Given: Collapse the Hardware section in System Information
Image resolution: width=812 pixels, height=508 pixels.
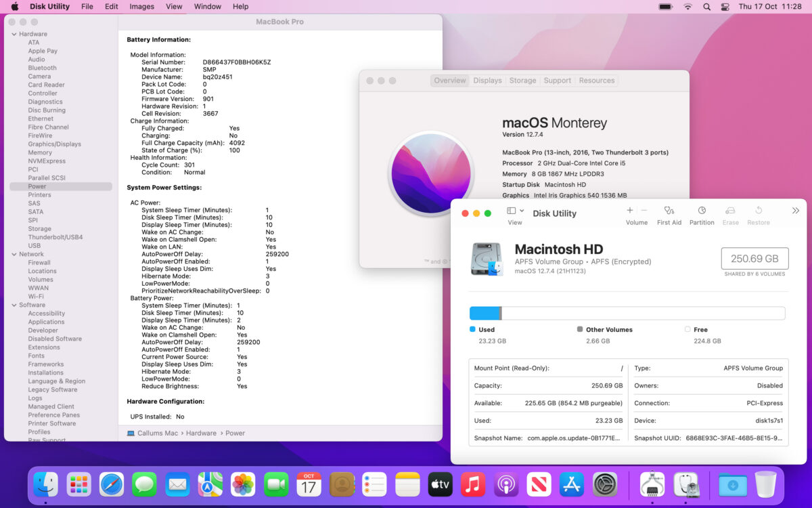Looking at the screenshot, I should pyautogui.click(x=14, y=34).
